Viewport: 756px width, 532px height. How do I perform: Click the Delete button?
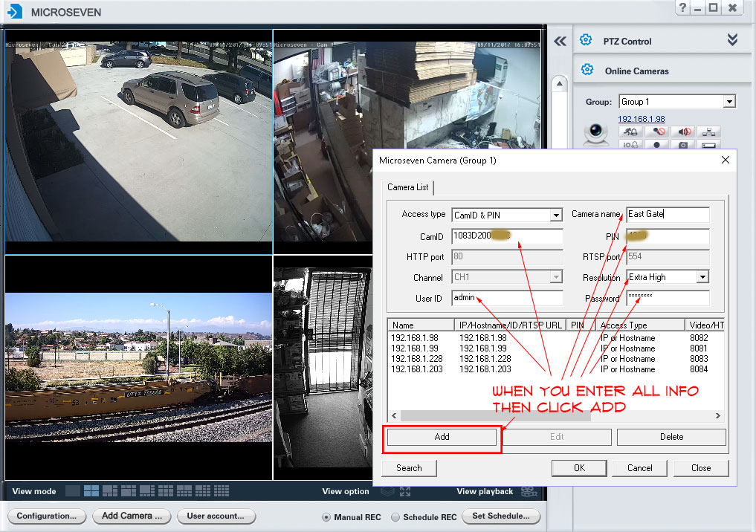point(671,437)
